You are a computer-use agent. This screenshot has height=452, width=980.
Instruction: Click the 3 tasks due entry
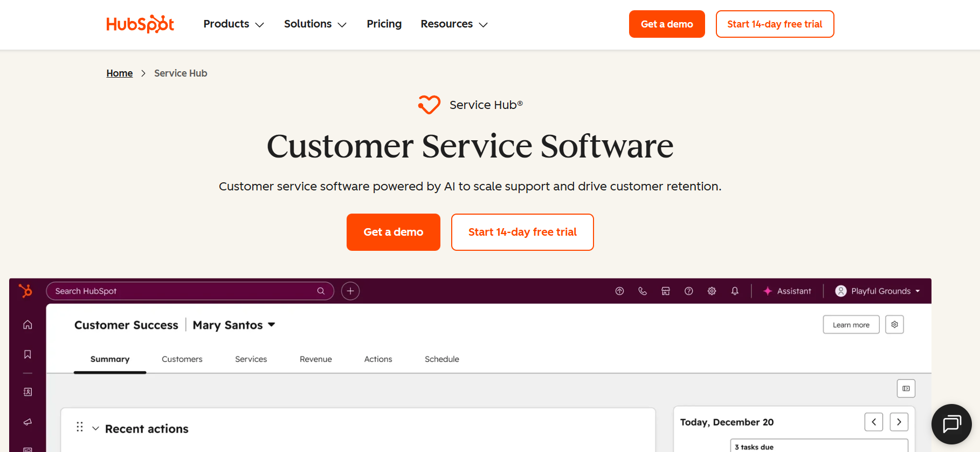[x=819, y=446]
